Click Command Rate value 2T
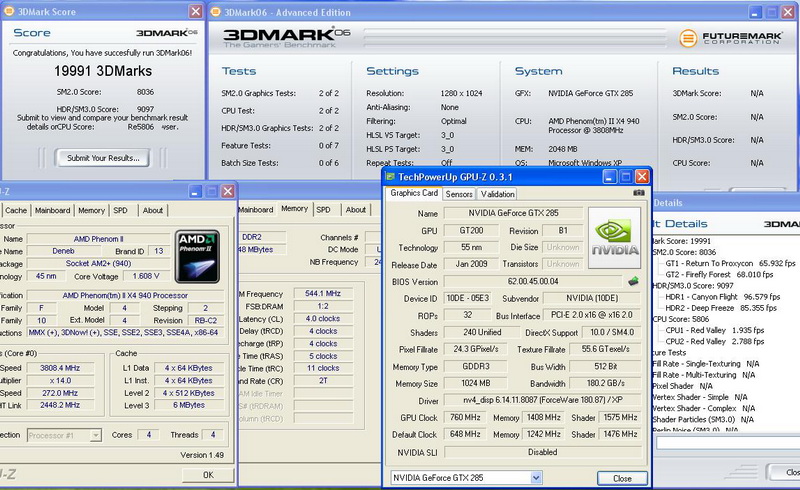 (323, 381)
